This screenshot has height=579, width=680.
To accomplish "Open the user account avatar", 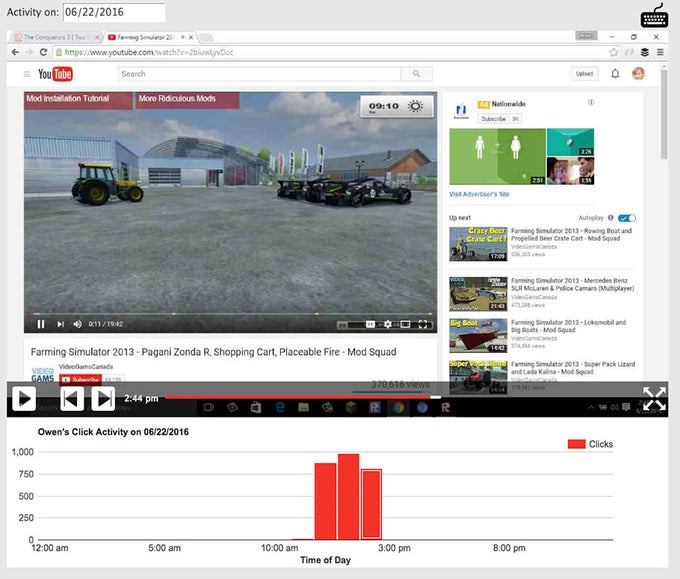I will (638, 73).
